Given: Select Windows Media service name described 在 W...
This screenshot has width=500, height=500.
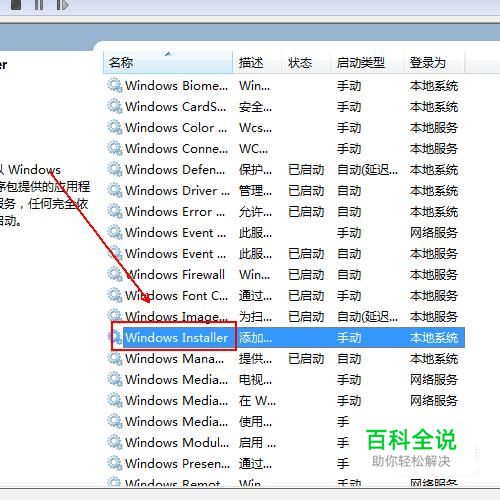Looking at the screenshot, I should [177, 400].
